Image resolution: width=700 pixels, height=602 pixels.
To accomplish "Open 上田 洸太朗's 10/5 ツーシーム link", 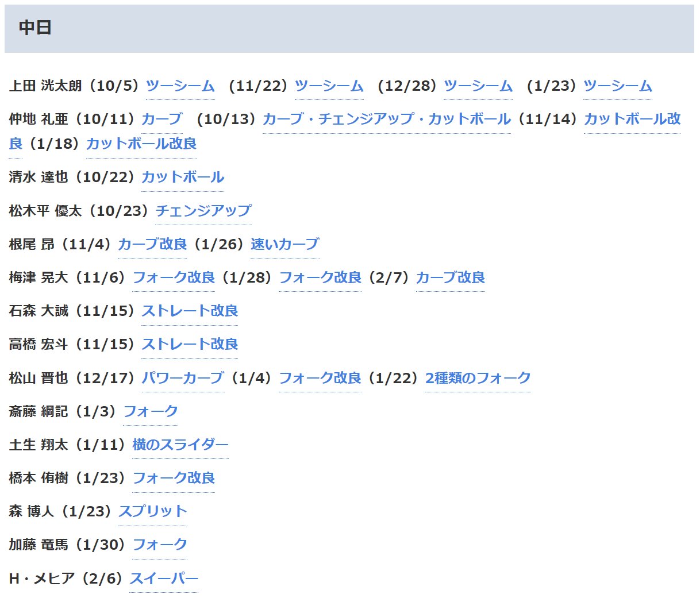I will coord(180,86).
